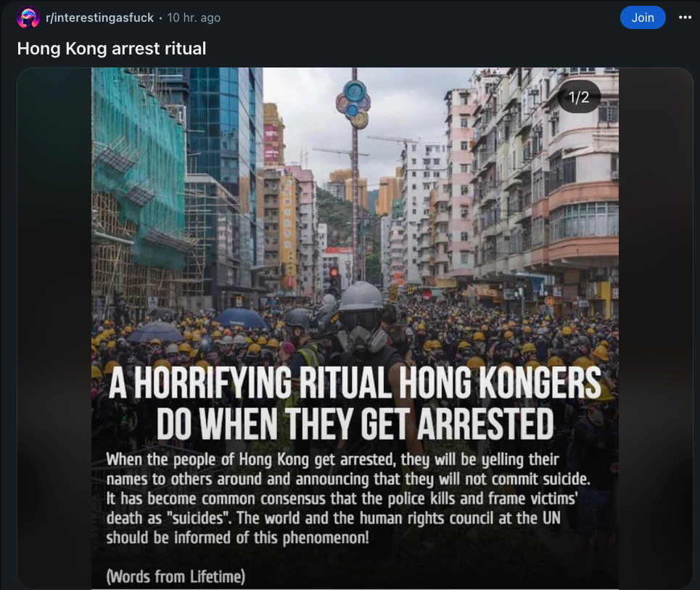Open the r/interestingasfuck subreddit link
Image resolution: width=700 pixels, height=590 pixels.
click(x=99, y=18)
